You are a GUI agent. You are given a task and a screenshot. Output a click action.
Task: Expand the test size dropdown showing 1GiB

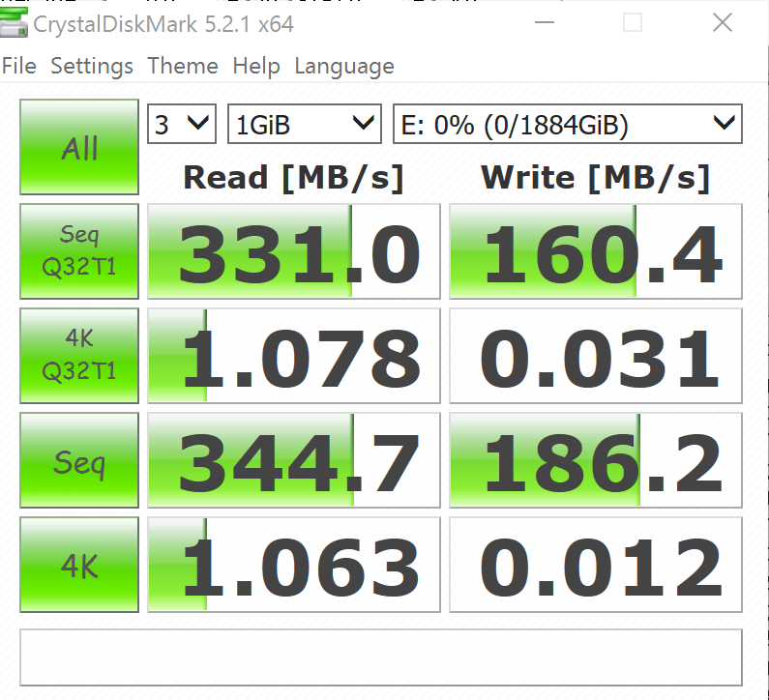305,124
